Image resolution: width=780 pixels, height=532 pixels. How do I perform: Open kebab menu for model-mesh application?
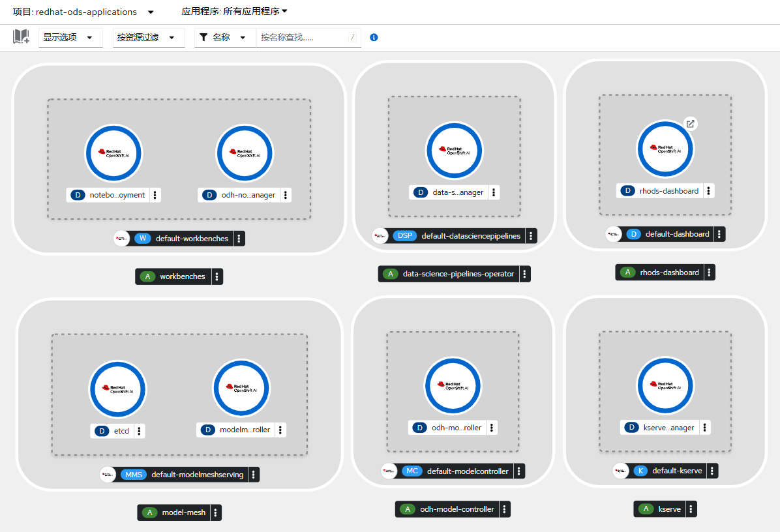point(215,512)
